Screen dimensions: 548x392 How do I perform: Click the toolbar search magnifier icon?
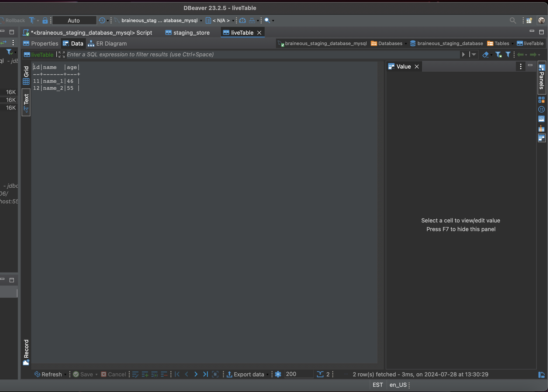[x=267, y=21]
